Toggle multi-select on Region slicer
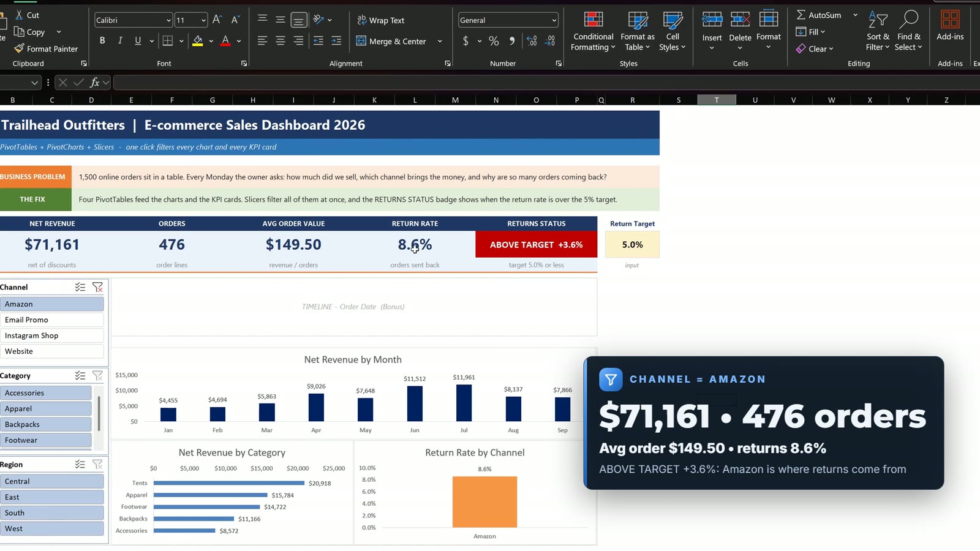The height and width of the screenshot is (551, 980). click(80, 465)
